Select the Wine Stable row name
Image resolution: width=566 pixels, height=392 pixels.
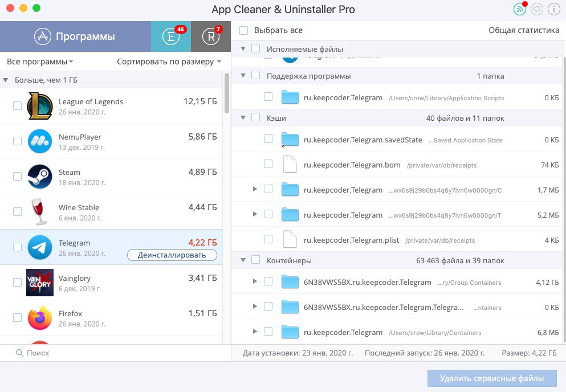(x=79, y=207)
